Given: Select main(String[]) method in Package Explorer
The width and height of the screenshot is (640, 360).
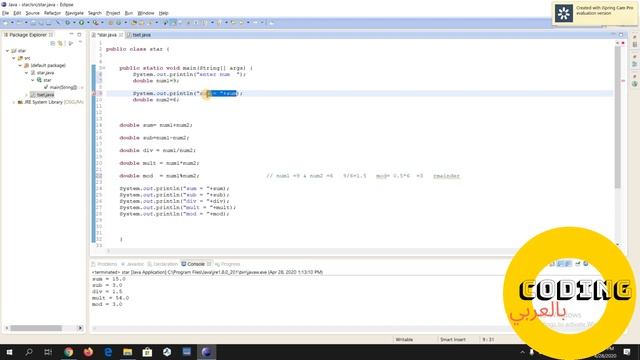Looking at the screenshot, I should (63, 87).
